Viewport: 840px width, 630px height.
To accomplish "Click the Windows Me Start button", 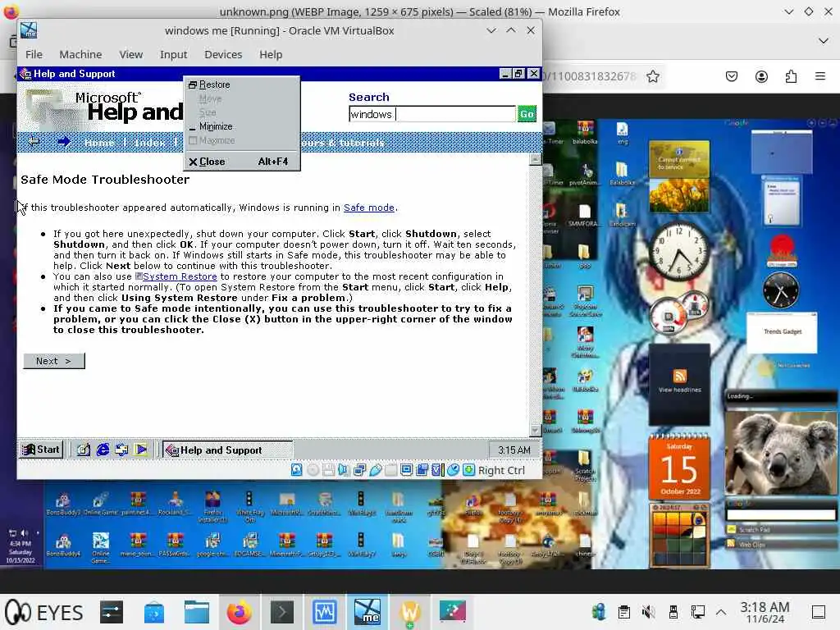I will point(41,450).
